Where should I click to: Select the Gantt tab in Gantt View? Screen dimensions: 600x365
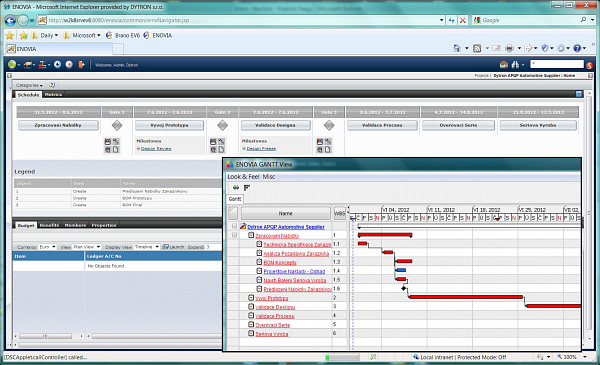pos(235,199)
